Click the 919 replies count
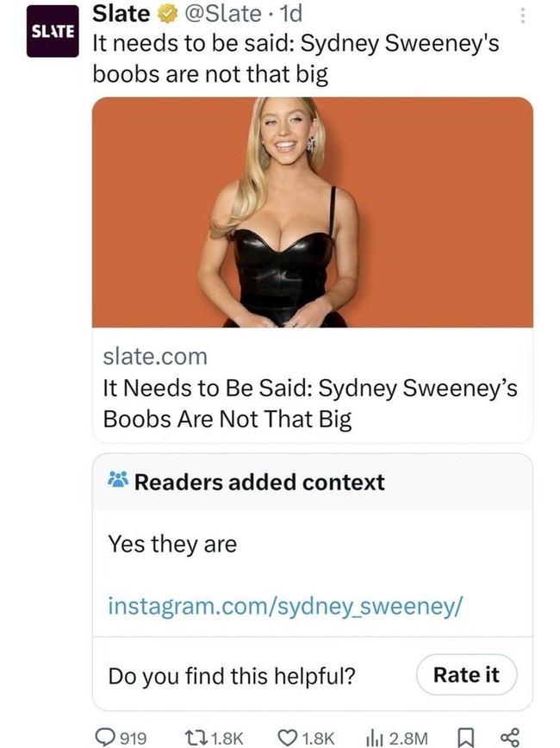Image resolution: width=560 pixels, height=748 pixels. pyautogui.click(x=133, y=738)
